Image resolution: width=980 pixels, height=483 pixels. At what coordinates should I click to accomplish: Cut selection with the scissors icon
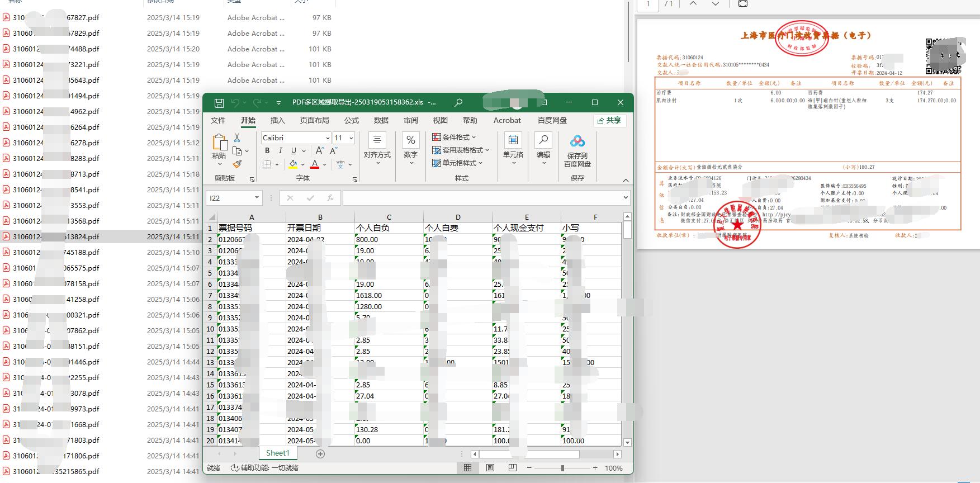pyautogui.click(x=237, y=138)
